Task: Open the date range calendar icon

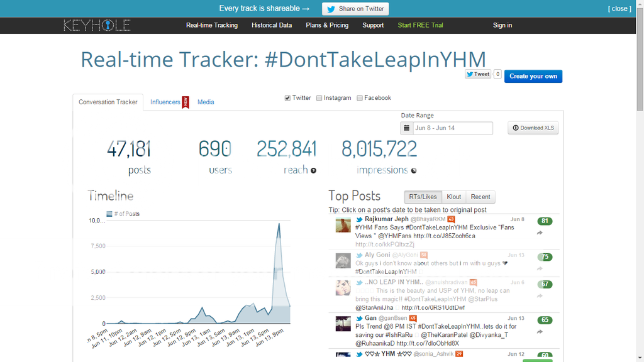Action: point(407,128)
